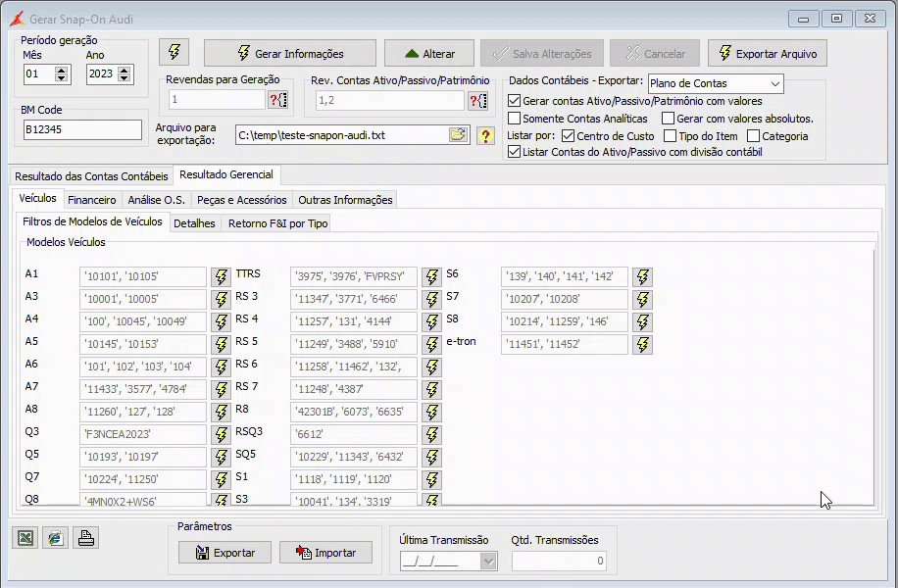The image size is (898, 588).
Task: Click the lightning icon beside the RS 7 field
Action: pos(431,389)
